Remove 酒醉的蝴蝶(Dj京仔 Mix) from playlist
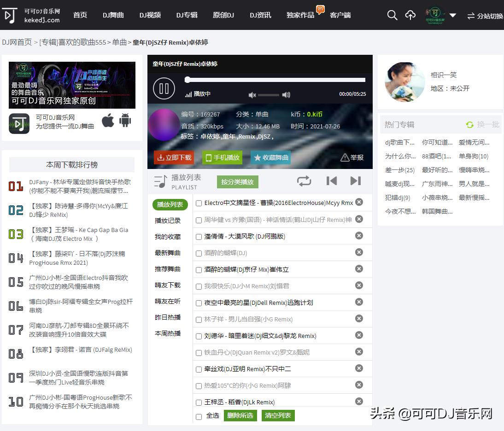 tap(359, 268)
